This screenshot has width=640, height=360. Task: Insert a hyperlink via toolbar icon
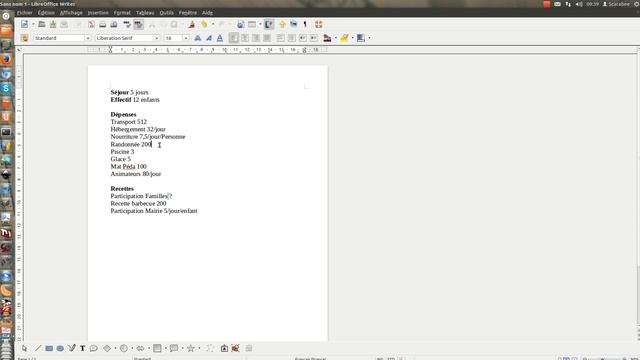[x=240, y=24]
